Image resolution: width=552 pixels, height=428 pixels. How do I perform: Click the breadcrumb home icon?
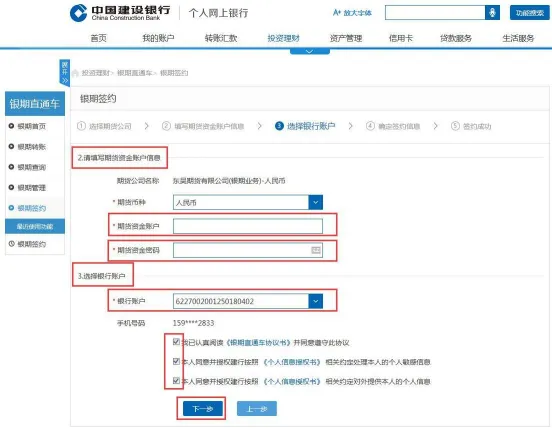[x=75, y=73]
